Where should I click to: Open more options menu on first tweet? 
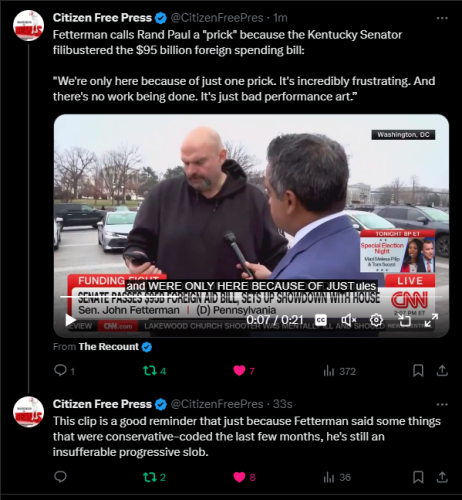coord(442,18)
